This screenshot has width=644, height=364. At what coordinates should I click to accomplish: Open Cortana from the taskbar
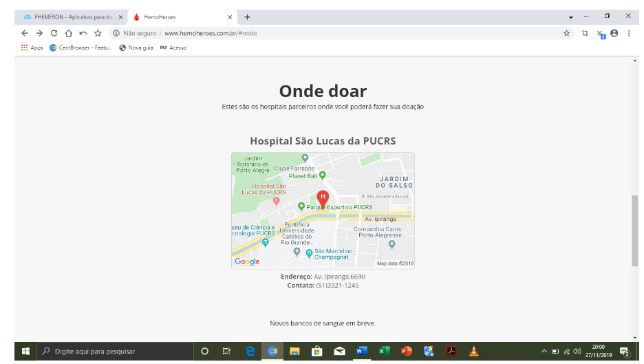click(x=204, y=351)
